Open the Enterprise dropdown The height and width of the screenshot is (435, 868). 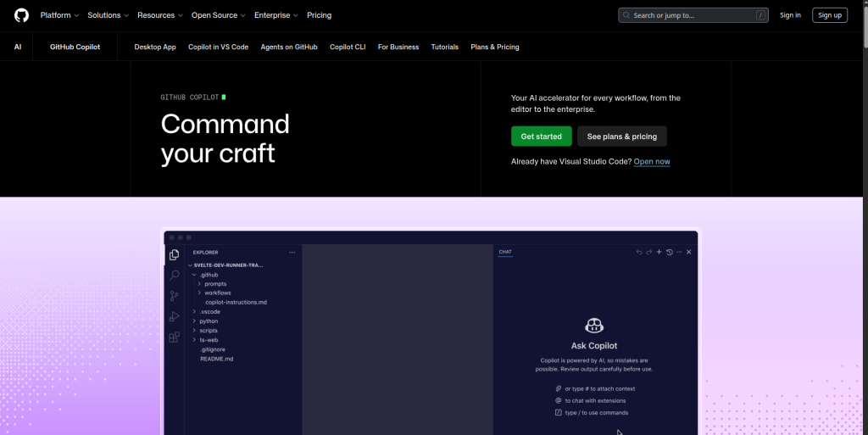coord(275,15)
